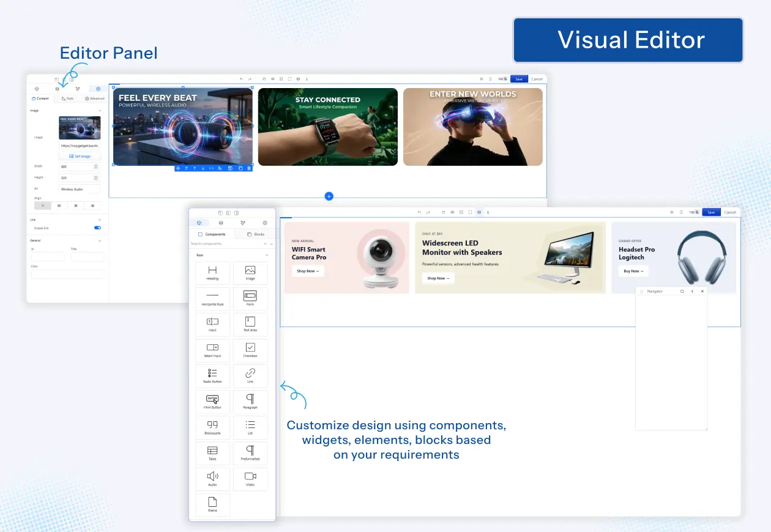Open settings gear tab in upper editor panel
Image resolution: width=771 pixels, height=532 pixels.
[98, 89]
